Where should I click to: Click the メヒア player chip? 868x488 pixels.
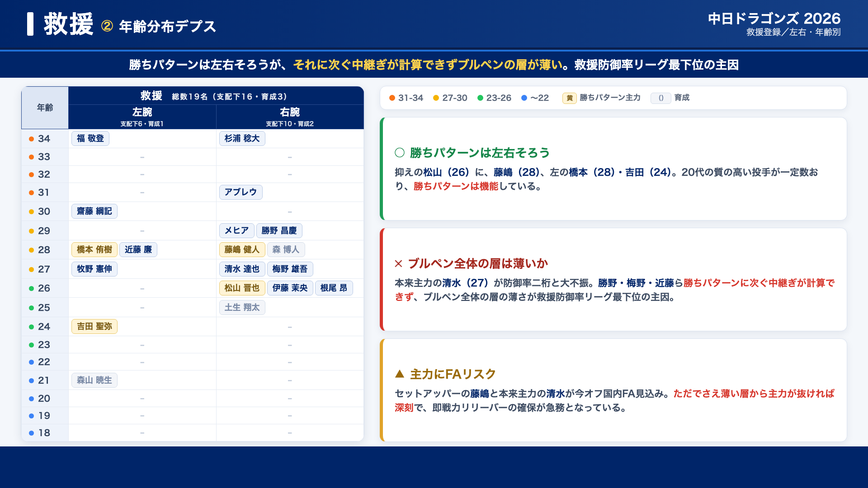236,230
